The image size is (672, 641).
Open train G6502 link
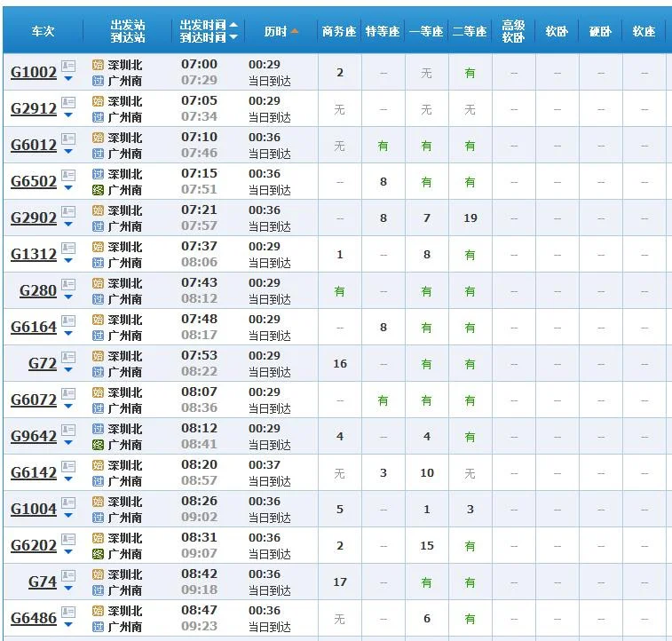(34, 182)
